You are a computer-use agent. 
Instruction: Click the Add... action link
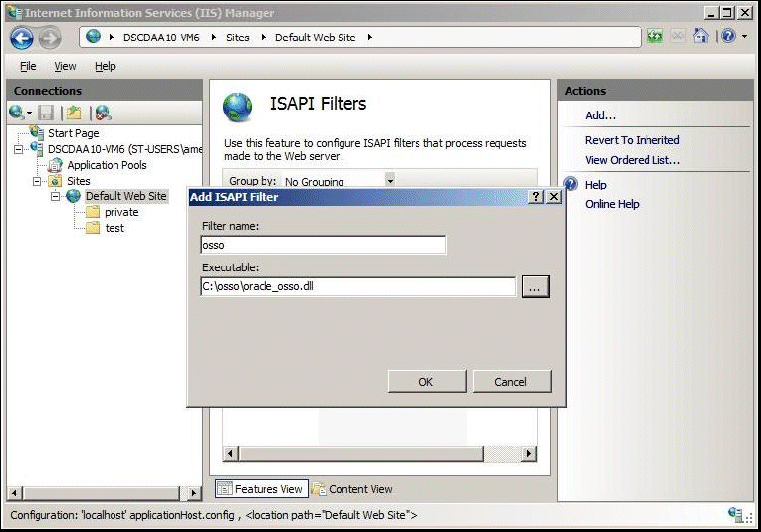[x=600, y=115]
